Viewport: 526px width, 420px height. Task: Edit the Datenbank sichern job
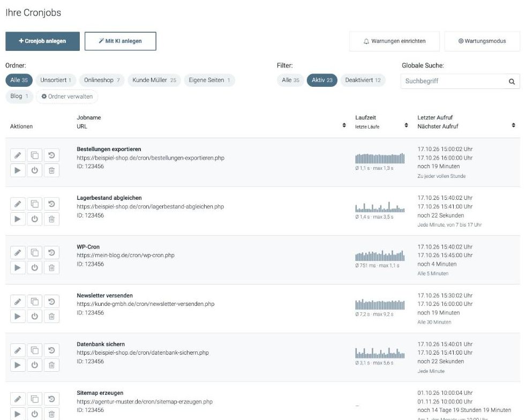(18, 350)
